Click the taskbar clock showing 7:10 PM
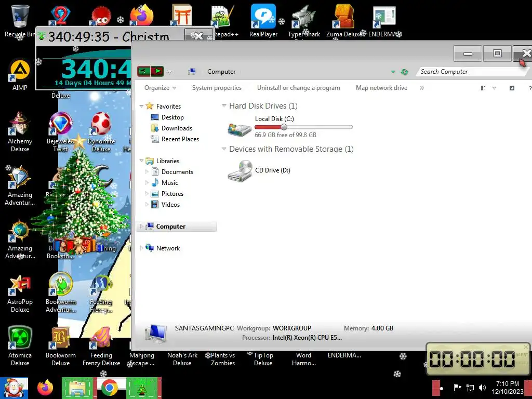The image size is (532, 399). coord(507,388)
